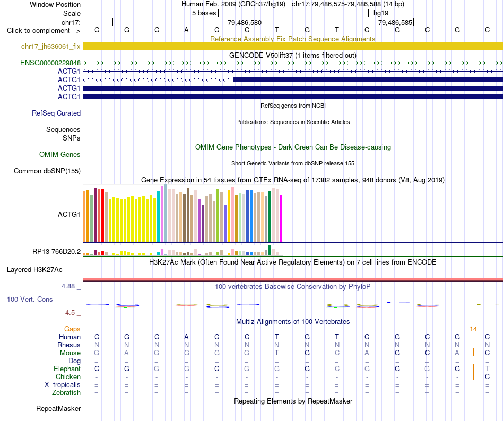Click the Human species label
504x421 pixels.
point(69,337)
